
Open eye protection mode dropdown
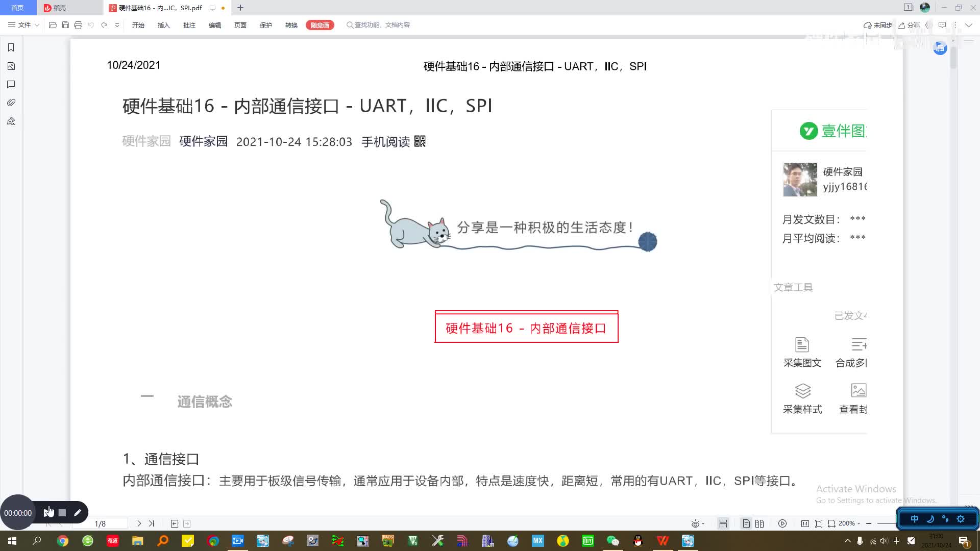698,523
